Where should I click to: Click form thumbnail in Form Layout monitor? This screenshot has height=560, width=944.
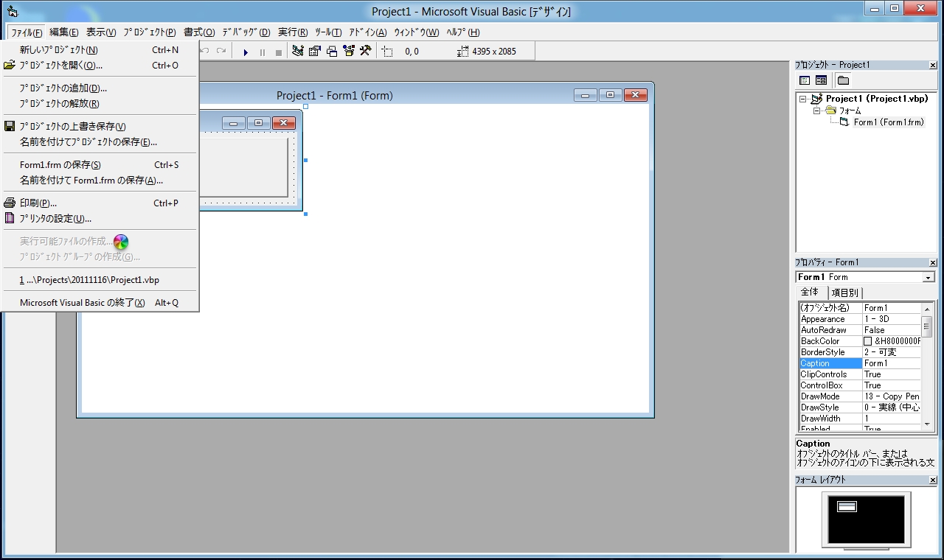click(x=847, y=506)
